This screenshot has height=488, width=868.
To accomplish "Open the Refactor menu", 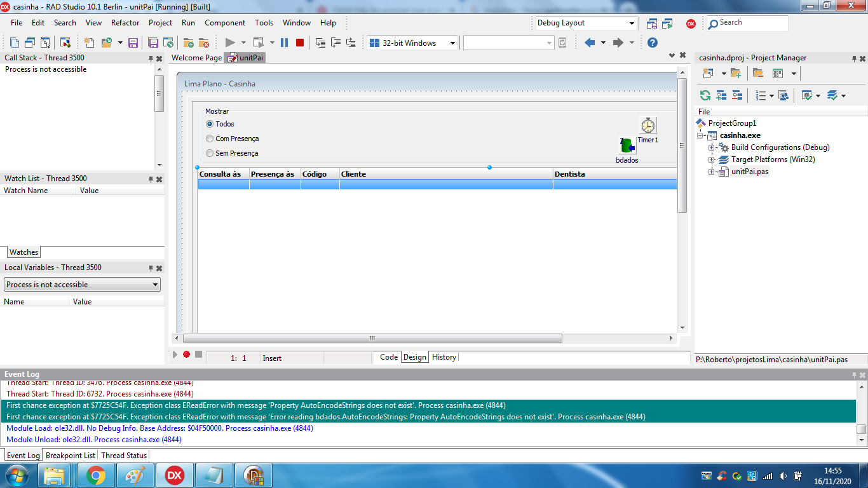I will (x=125, y=23).
